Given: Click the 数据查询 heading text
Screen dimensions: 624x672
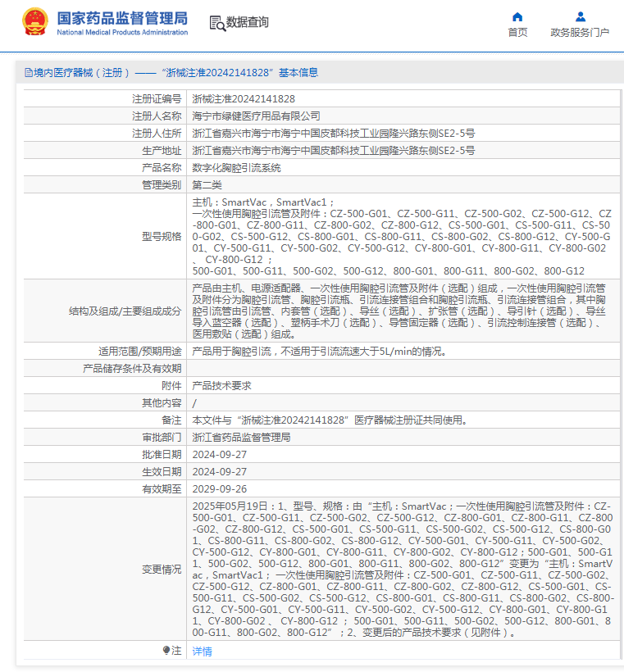Looking at the screenshot, I should tap(248, 22).
